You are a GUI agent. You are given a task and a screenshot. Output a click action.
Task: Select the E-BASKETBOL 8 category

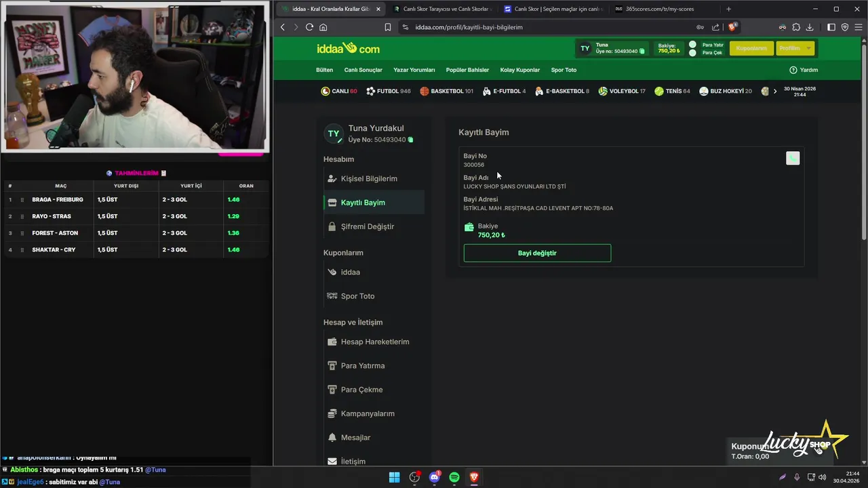562,91
